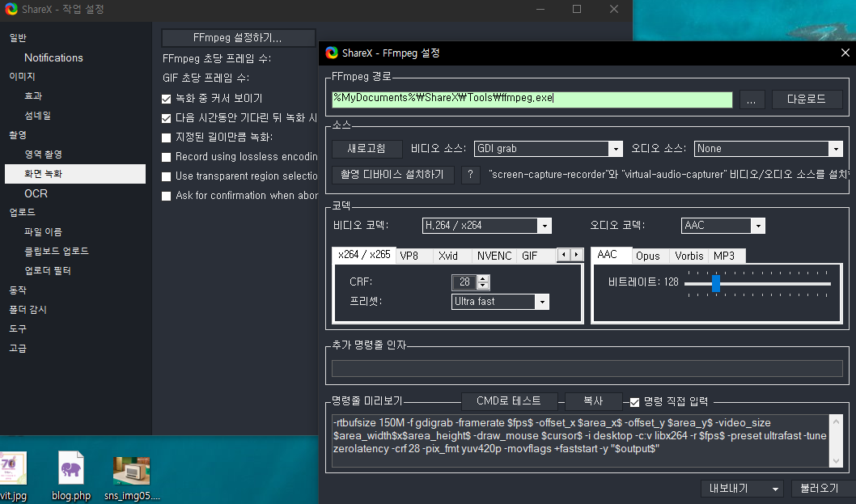
Task: Click the 복사 copy button
Action: [593, 401]
